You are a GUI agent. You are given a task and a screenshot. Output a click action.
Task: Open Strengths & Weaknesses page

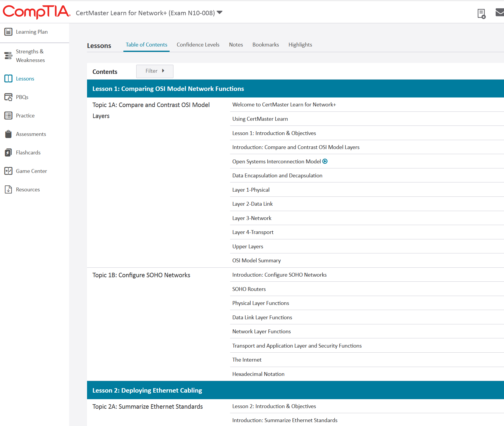(x=30, y=56)
